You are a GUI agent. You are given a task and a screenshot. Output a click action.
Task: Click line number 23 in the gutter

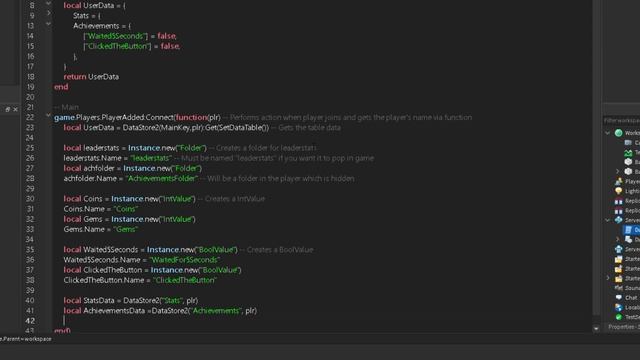(30, 127)
